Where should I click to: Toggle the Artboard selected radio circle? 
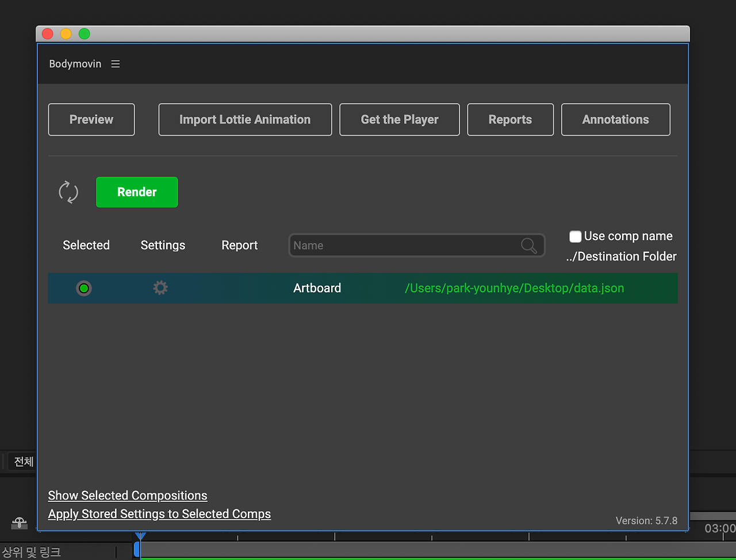coord(84,288)
